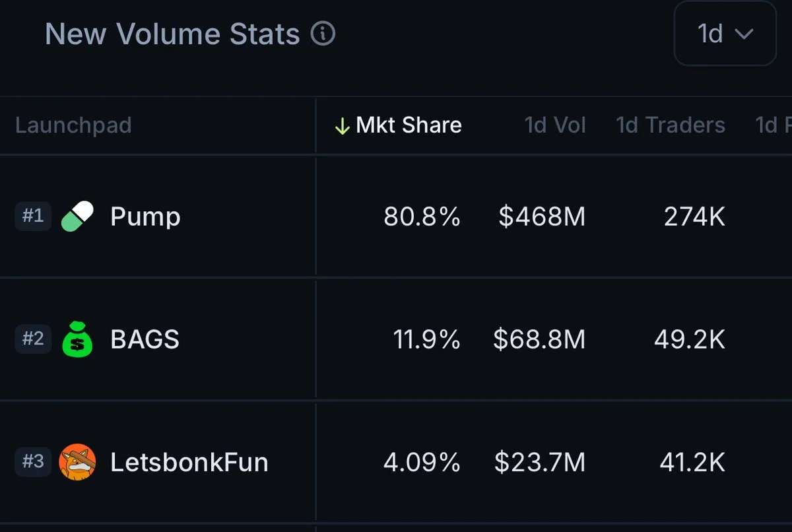Sort by the 1d Vol column header
Viewport: 792px width, 532px height.
pos(555,125)
